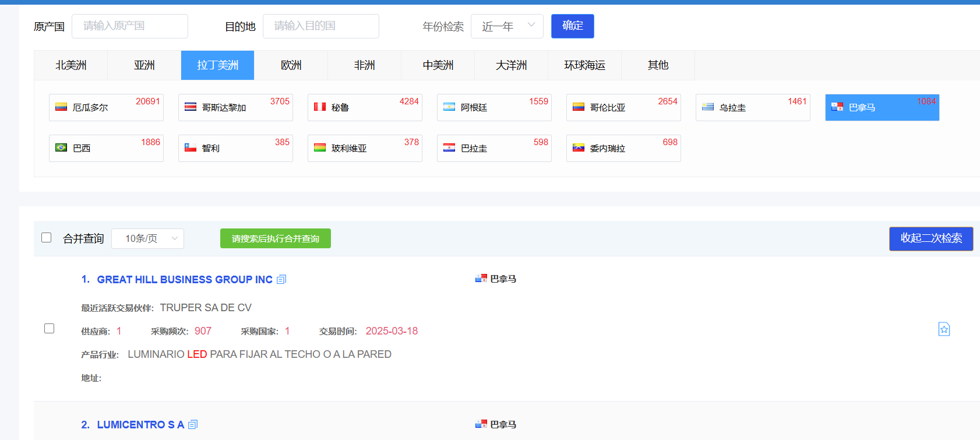
Task: Switch to the Asia region tab
Action: point(144,65)
